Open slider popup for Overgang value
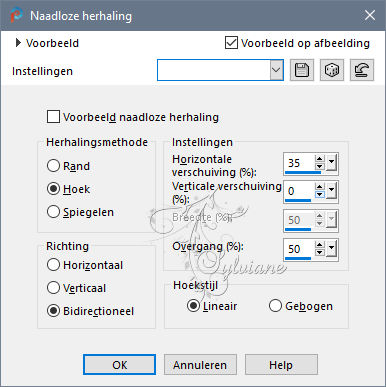The width and height of the screenshot is (386, 387). [x=331, y=249]
